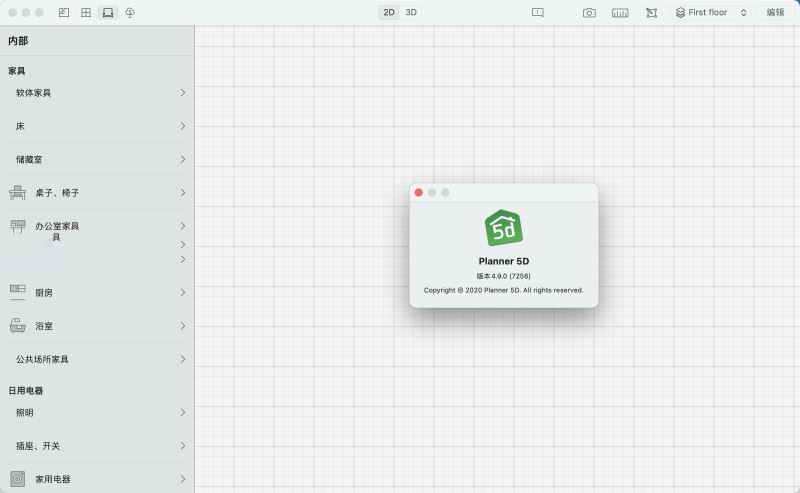Expand the 公共场所家具 category chevron
This screenshot has height=493, width=800.
[183, 359]
